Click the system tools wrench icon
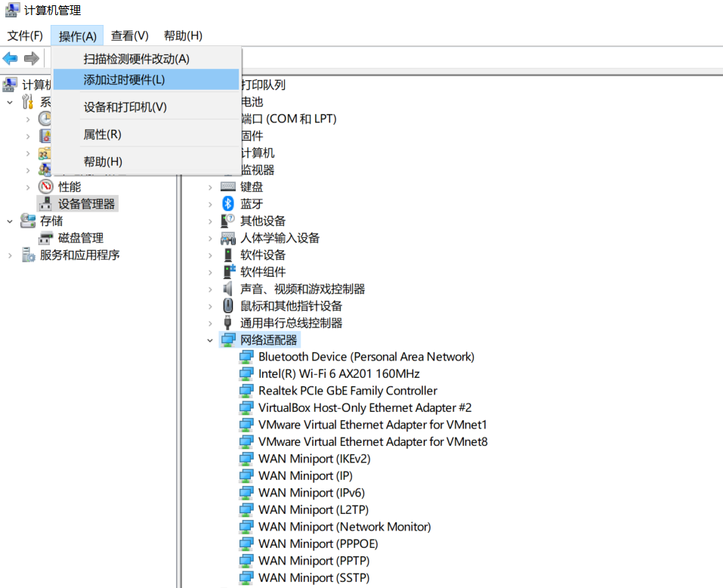Viewport: 723px width, 588px height. tap(28, 101)
